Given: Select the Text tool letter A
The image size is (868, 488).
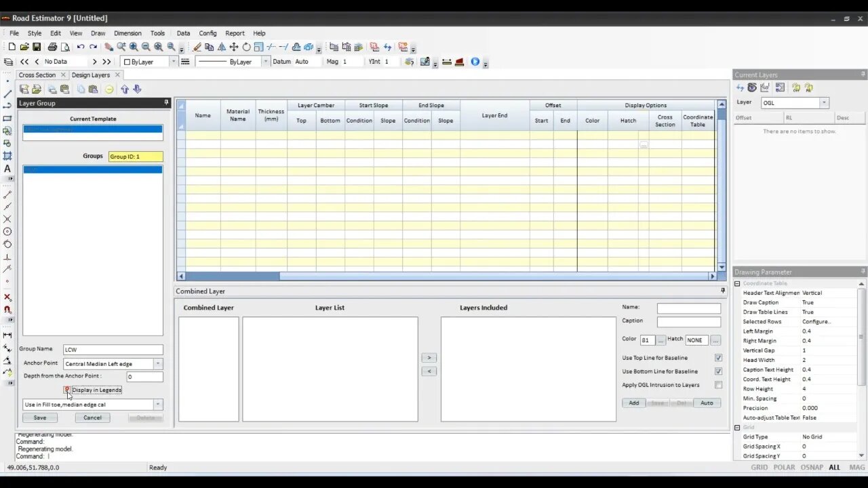Looking at the screenshot, I should (7, 169).
